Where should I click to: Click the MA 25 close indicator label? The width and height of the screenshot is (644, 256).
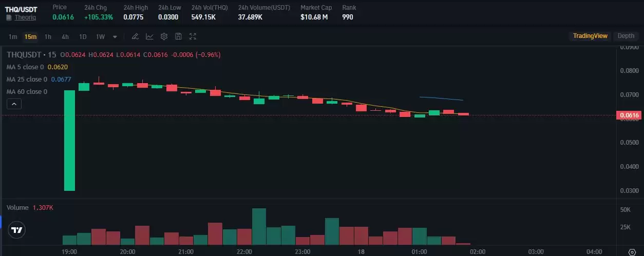point(27,80)
